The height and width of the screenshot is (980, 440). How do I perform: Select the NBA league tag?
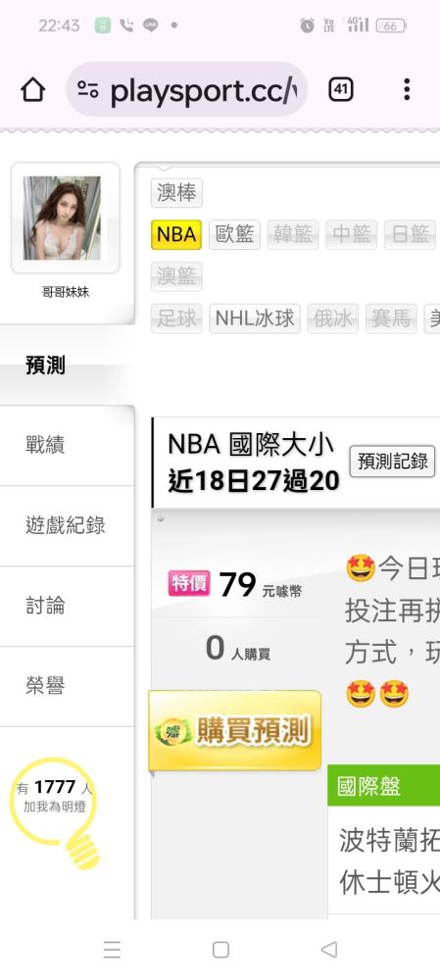click(176, 234)
